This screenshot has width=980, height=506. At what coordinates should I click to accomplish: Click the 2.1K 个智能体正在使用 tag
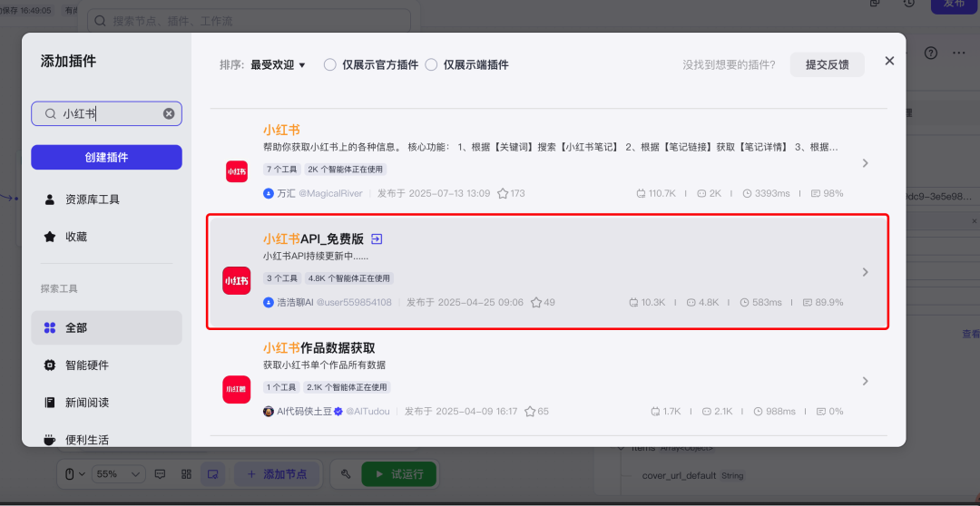point(347,387)
